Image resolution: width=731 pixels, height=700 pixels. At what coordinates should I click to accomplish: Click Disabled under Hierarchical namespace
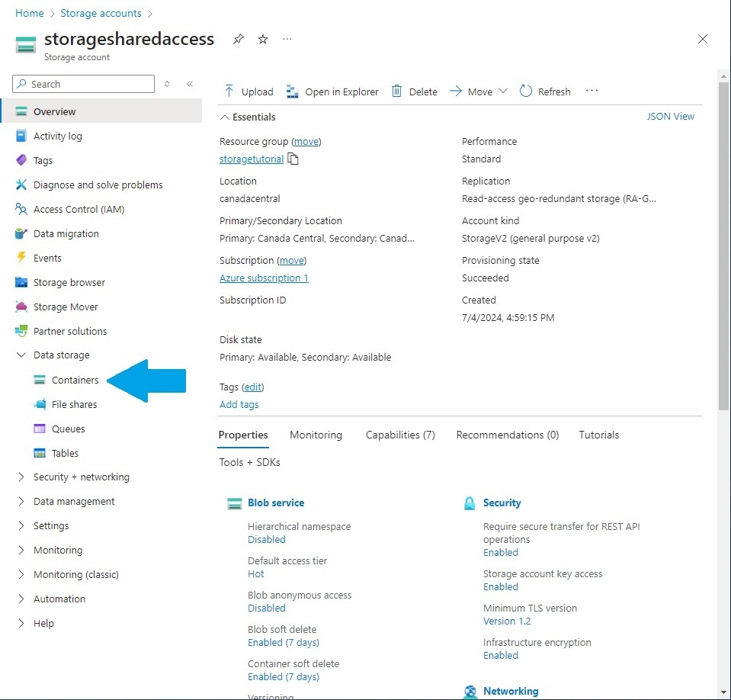pos(266,540)
